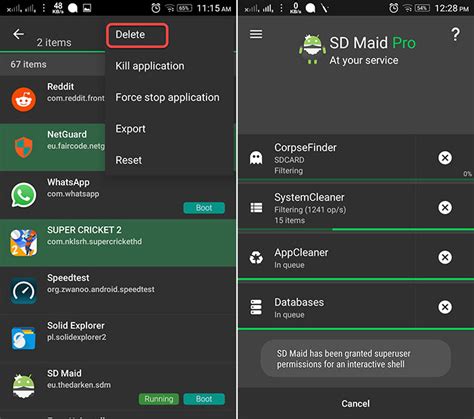This screenshot has width=474, height=419.
Task: Tap 'Filtering (1241 op/s)' status text
Action: [310, 210]
